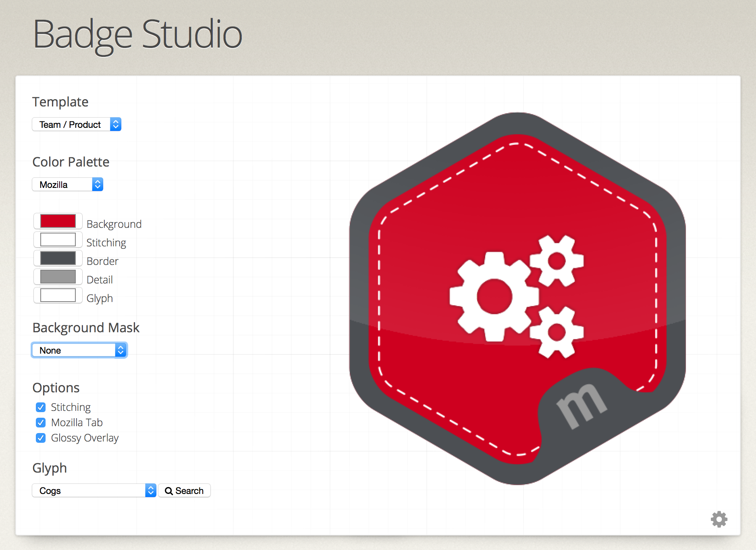Select the dark gray Border color swatch
756x550 pixels.
point(58,258)
